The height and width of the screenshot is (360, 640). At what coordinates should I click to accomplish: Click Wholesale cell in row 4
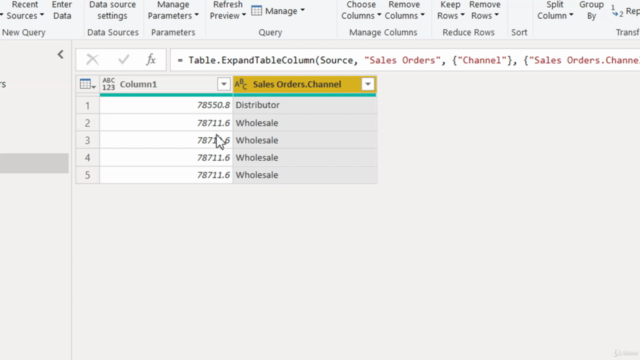304,158
